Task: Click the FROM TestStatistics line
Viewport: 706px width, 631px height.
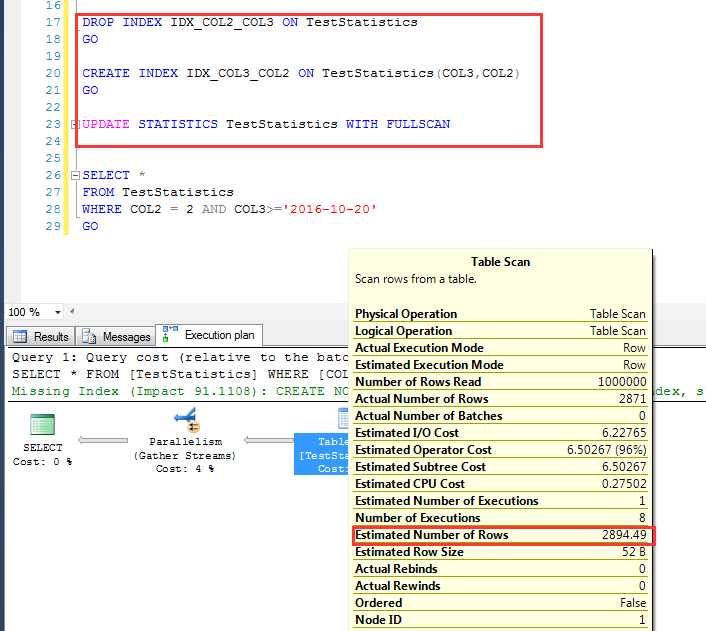Action: [158, 192]
